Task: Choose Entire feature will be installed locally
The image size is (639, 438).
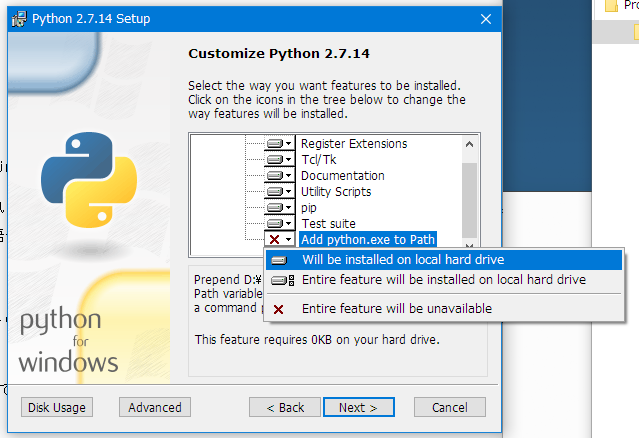Action: [444, 280]
